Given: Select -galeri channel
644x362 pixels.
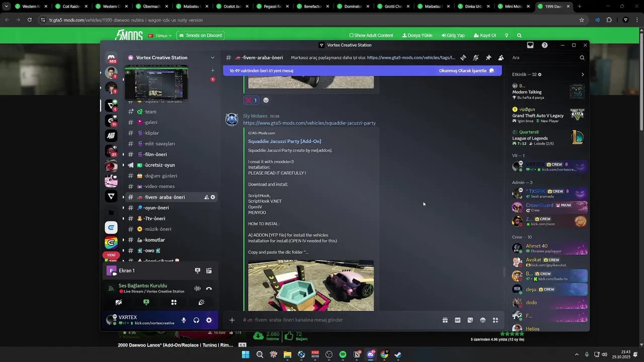Looking at the screenshot, I should (171, 122).
